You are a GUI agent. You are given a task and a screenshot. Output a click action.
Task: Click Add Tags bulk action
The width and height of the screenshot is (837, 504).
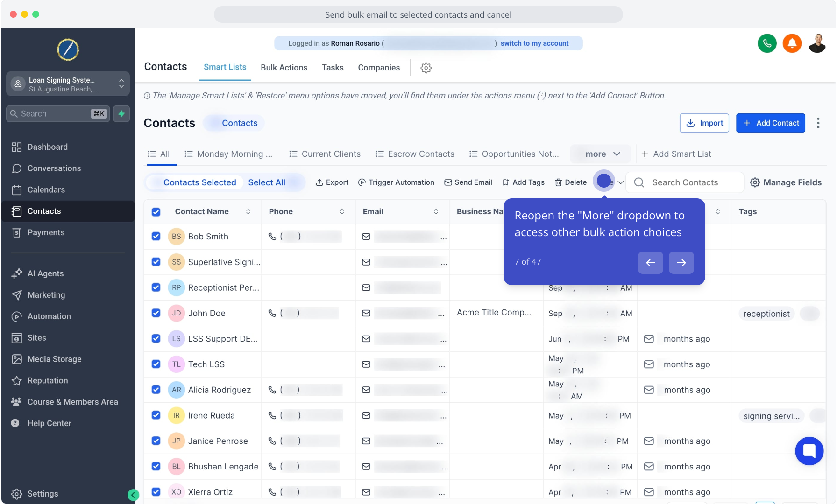524,182
